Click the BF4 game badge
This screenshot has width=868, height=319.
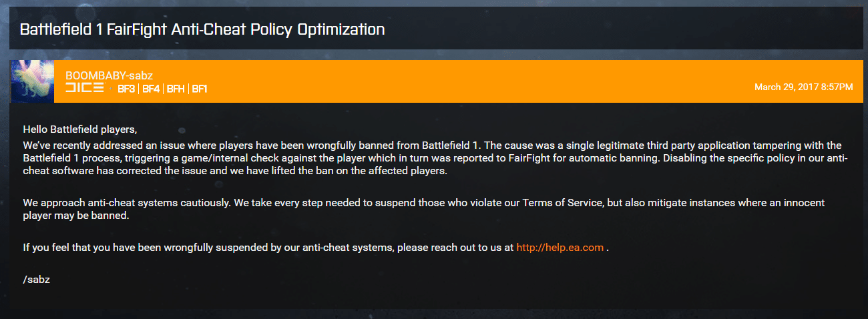pos(152,89)
